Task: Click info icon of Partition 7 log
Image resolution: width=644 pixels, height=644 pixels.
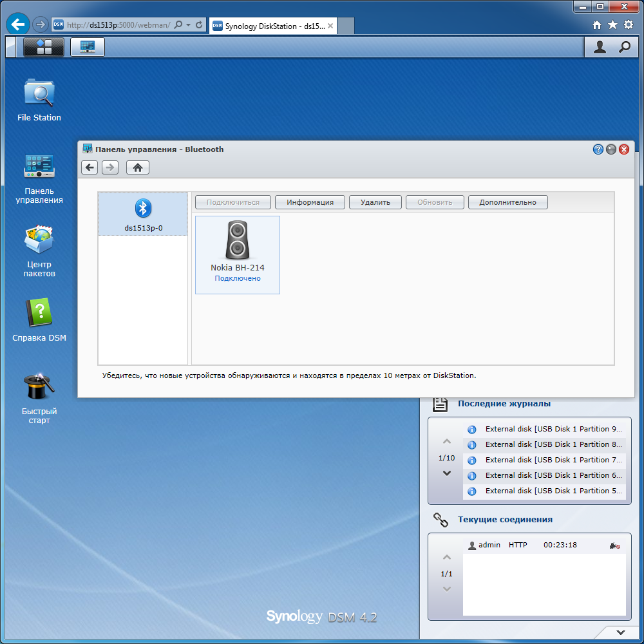Action: tap(472, 460)
